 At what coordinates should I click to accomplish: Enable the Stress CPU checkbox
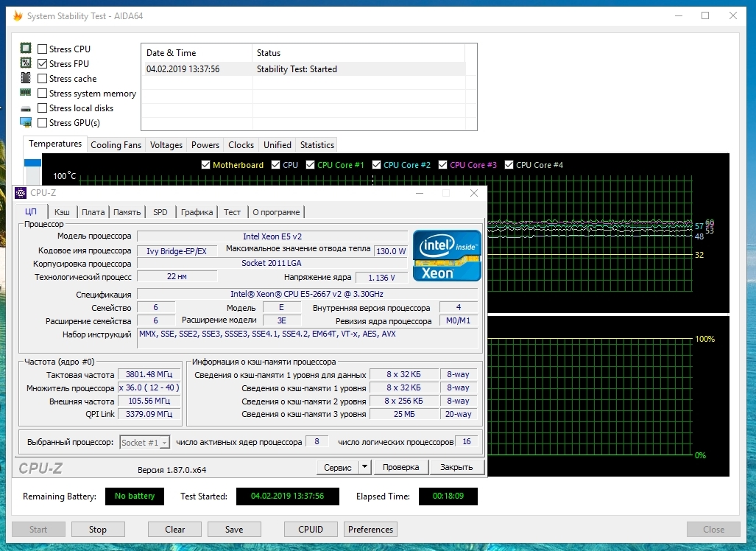pos(43,49)
